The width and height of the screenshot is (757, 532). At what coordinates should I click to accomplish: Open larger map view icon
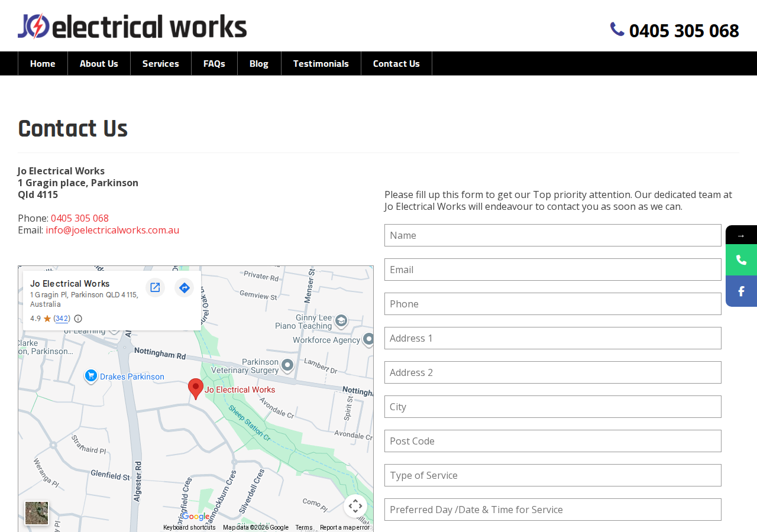[155, 287]
